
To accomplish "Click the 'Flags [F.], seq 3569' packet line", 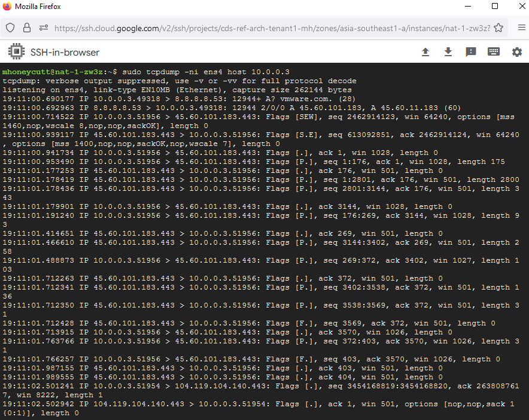I will coord(249,323).
